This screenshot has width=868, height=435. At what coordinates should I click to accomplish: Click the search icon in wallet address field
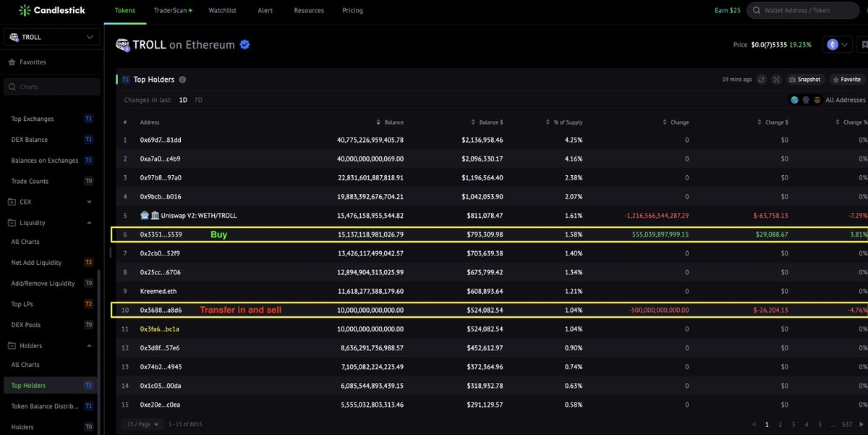pyautogui.click(x=757, y=11)
